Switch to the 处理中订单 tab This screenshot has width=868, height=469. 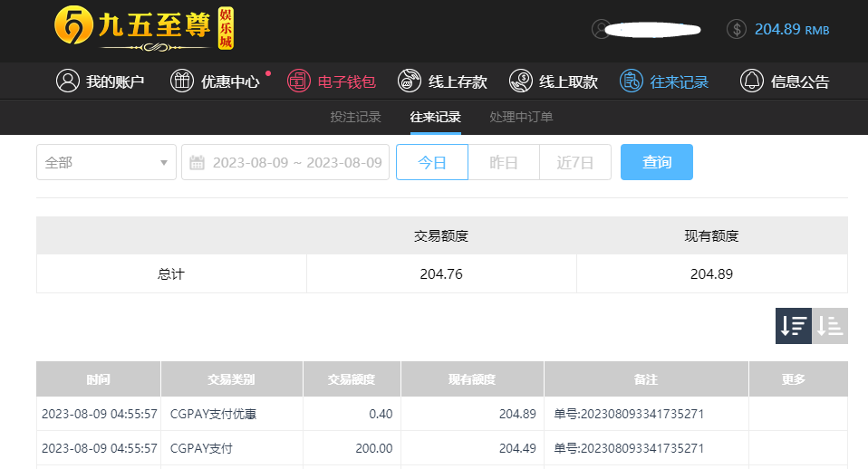pyautogui.click(x=521, y=117)
